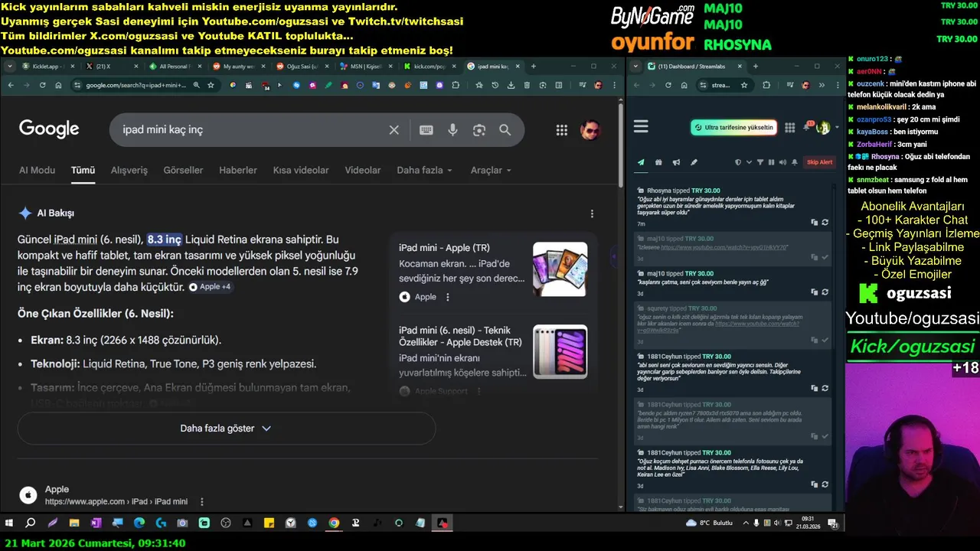Image resolution: width=980 pixels, height=551 pixels.
Task: Switch to AI Modu search tab
Action: pos(37,171)
